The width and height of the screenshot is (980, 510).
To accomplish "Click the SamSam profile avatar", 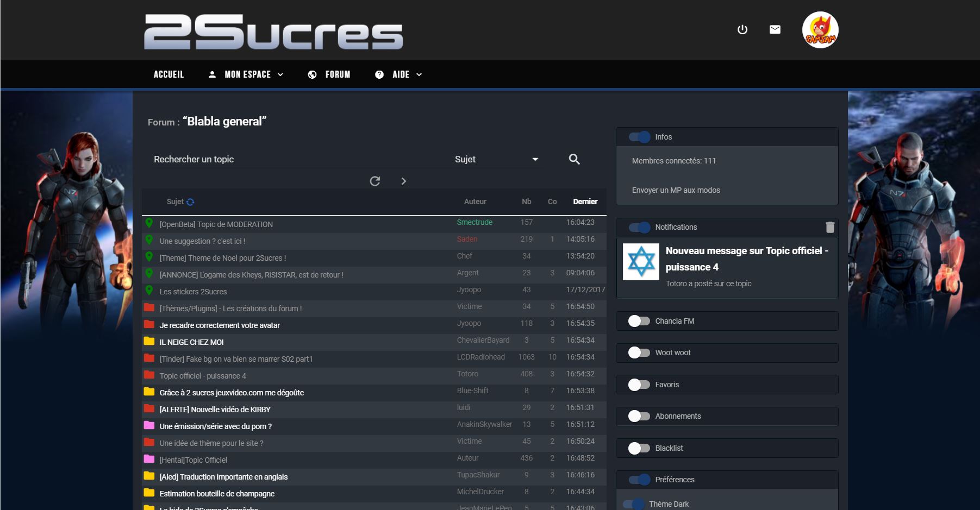I will (820, 30).
